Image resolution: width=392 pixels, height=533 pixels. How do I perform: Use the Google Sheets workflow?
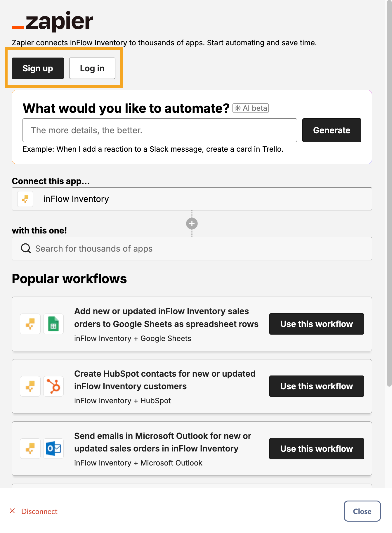pos(316,324)
